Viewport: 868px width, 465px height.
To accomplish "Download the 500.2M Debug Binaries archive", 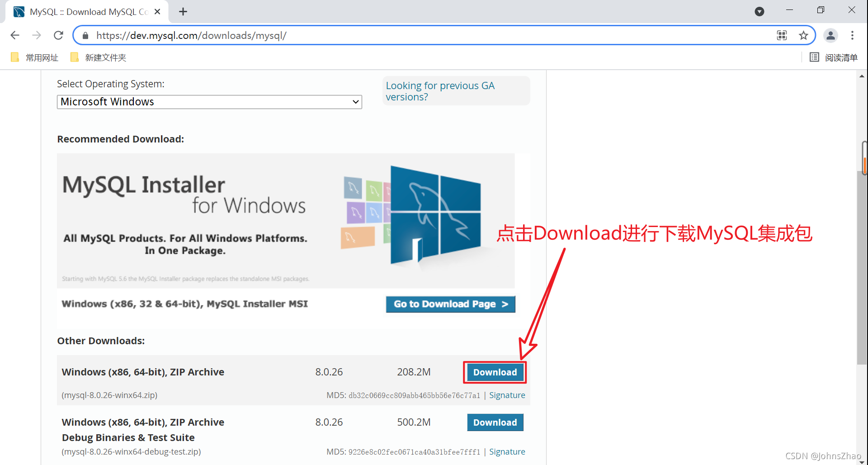I will click(495, 422).
